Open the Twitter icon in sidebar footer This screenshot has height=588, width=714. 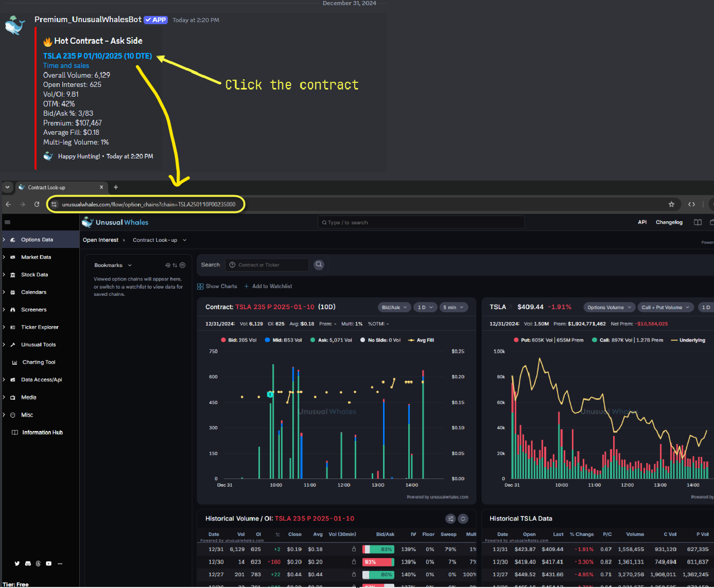(x=17, y=563)
